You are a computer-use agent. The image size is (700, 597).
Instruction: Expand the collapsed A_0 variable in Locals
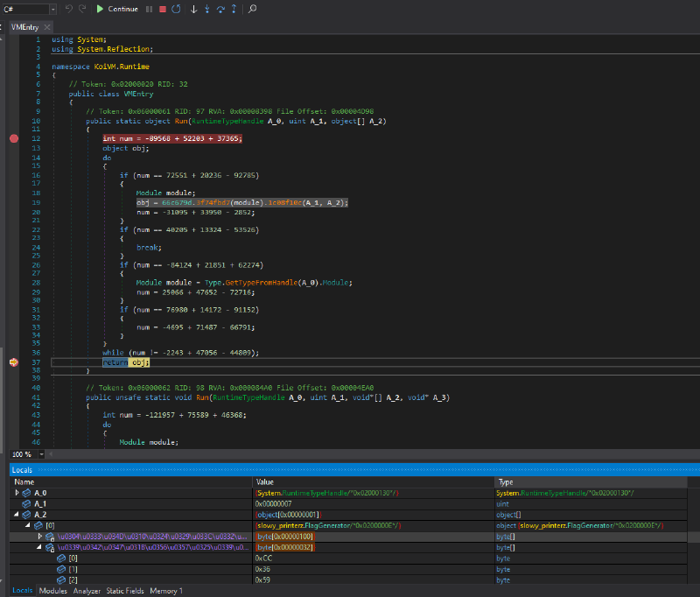pos(16,492)
